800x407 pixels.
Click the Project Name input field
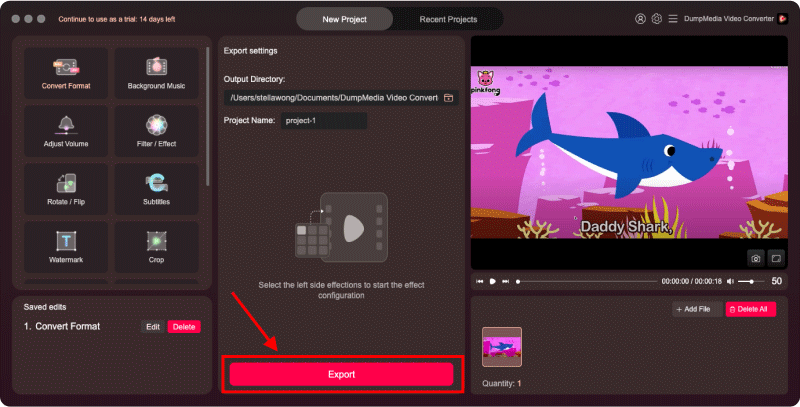(324, 121)
